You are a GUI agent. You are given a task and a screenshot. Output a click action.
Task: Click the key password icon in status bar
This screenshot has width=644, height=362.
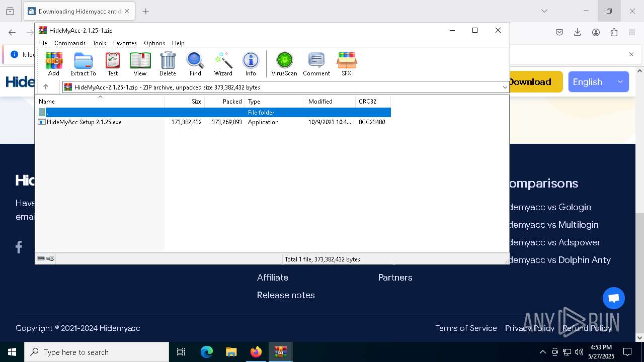(50, 258)
